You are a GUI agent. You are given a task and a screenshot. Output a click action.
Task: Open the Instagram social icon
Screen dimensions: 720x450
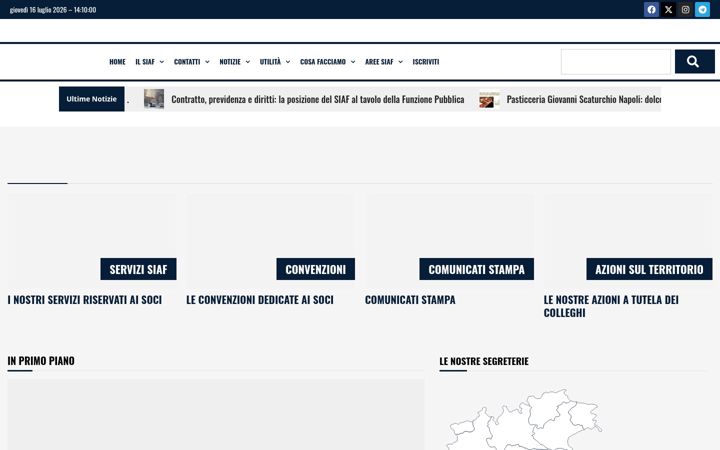coord(685,10)
